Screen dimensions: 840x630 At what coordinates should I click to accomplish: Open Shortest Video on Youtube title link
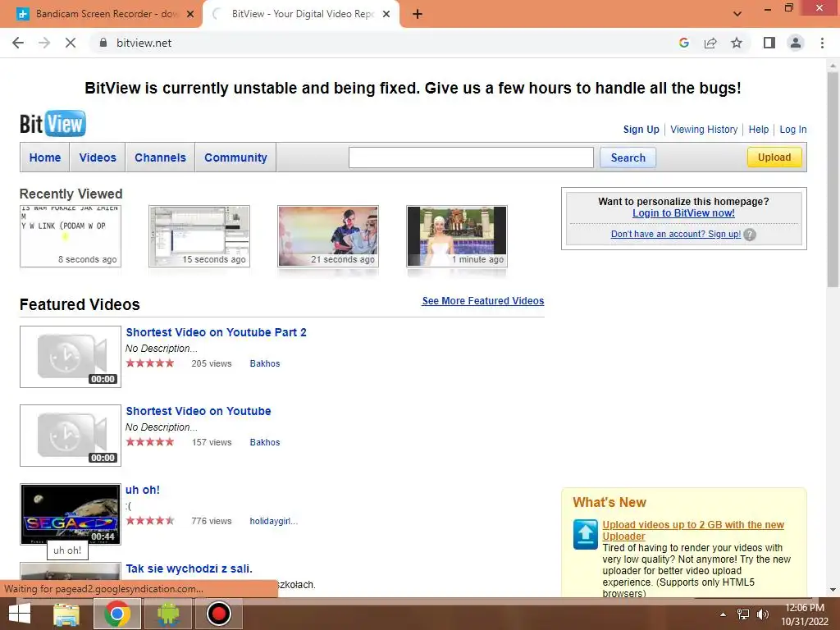[x=199, y=411]
